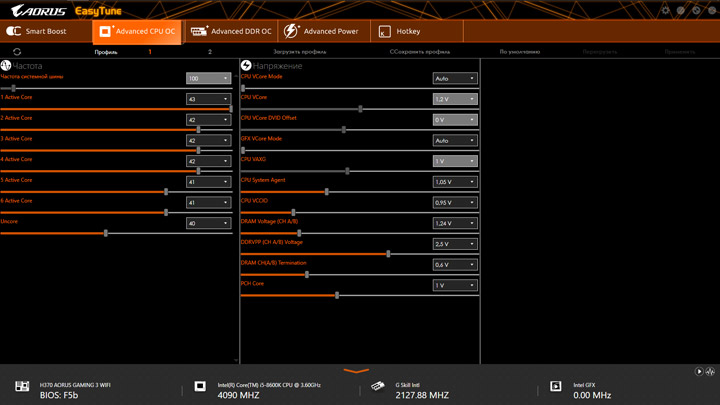720x405 pixels.
Task: Click the BIOS: F5b text
Action: click(x=59, y=395)
